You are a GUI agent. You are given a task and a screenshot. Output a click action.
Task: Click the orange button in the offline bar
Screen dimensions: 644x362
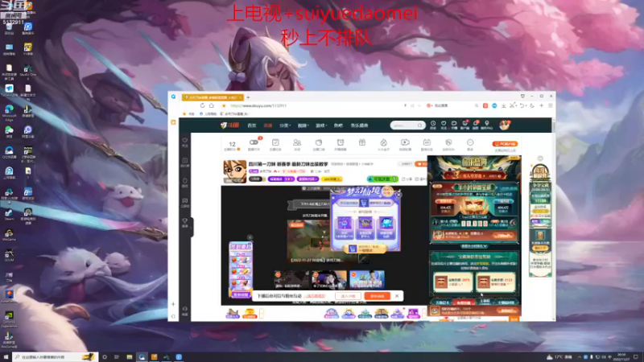[377, 296]
